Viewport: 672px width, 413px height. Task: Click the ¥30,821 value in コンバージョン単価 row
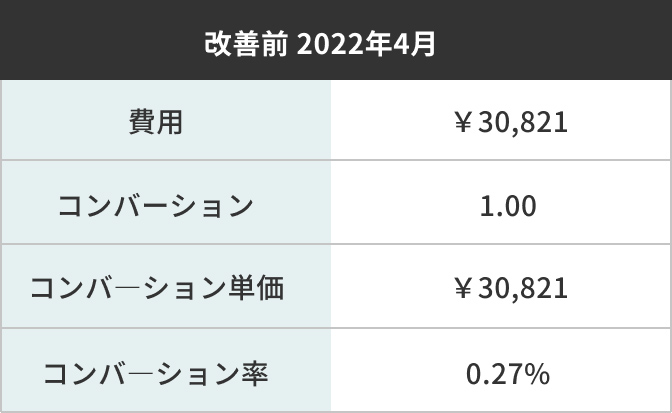pyautogui.click(x=510, y=288)
